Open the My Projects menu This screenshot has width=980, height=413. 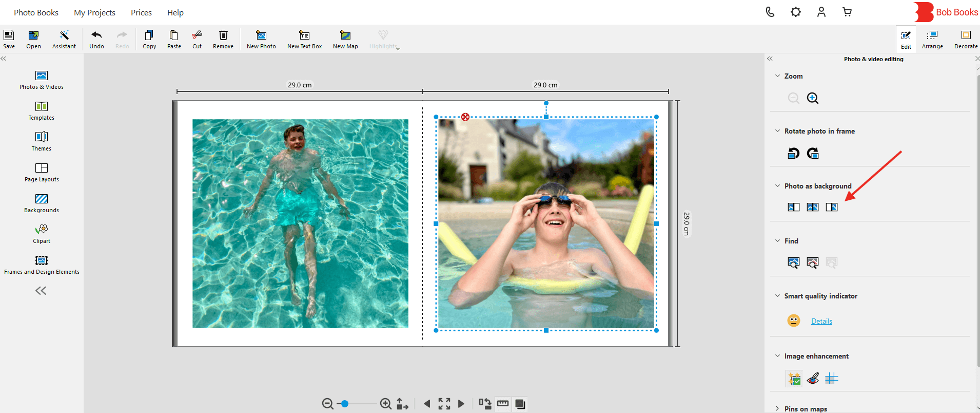94,12
